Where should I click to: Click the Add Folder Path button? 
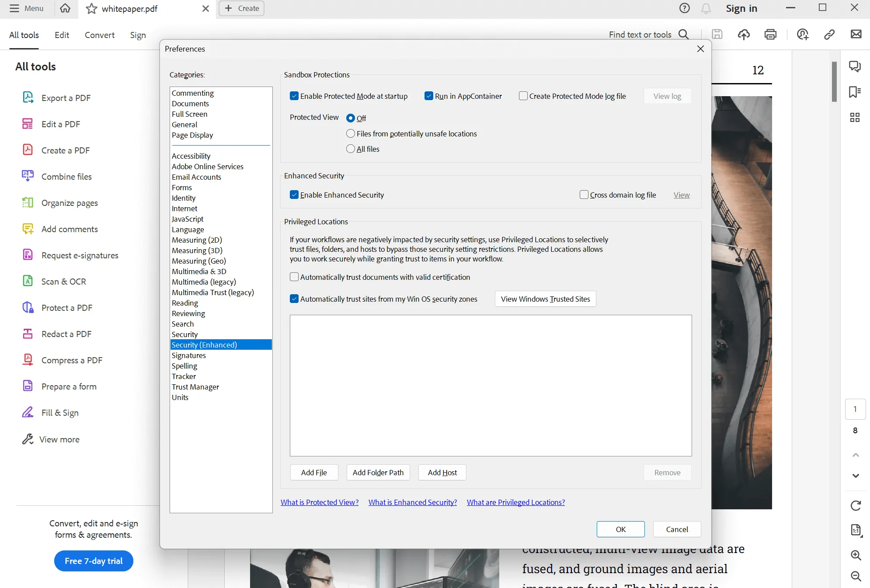[x=379, y=473]
